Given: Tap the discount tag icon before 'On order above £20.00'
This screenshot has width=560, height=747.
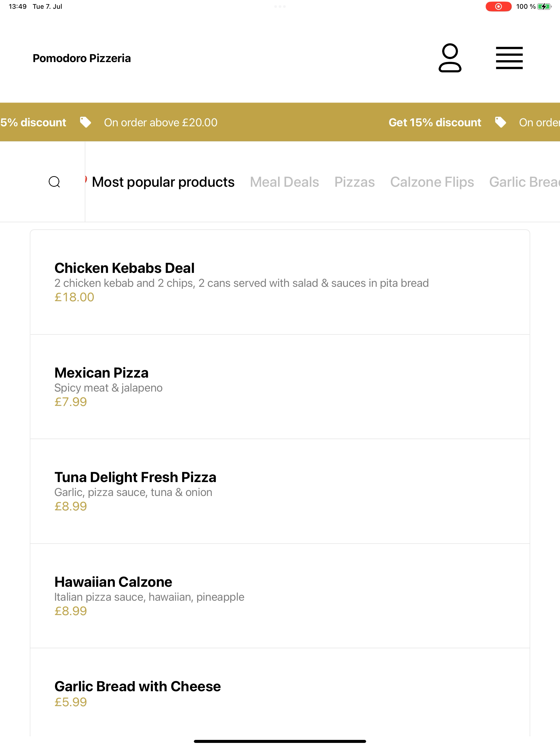Looking at the screenshot, I should [x=86, y=122].
